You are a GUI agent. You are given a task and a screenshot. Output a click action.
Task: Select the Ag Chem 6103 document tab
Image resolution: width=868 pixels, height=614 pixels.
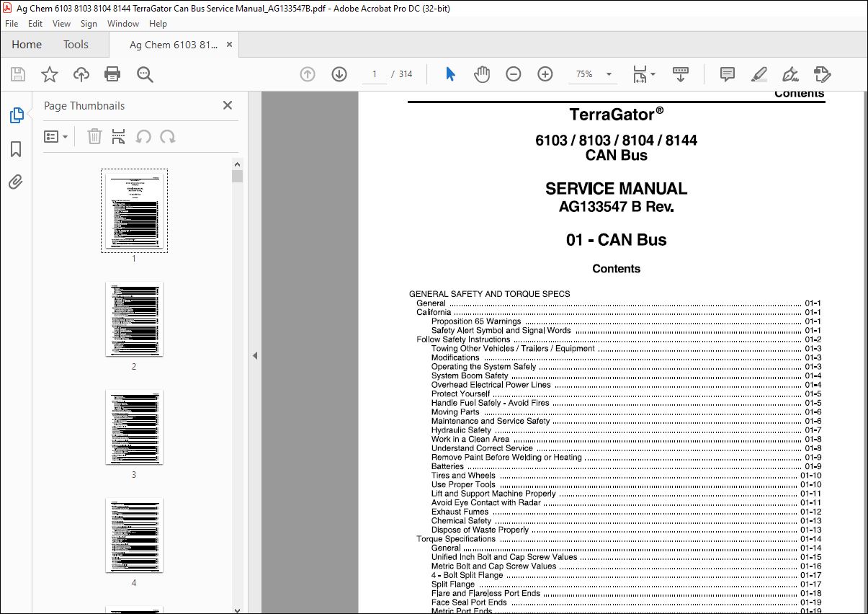pyautogui.click(x=174, y=45)
